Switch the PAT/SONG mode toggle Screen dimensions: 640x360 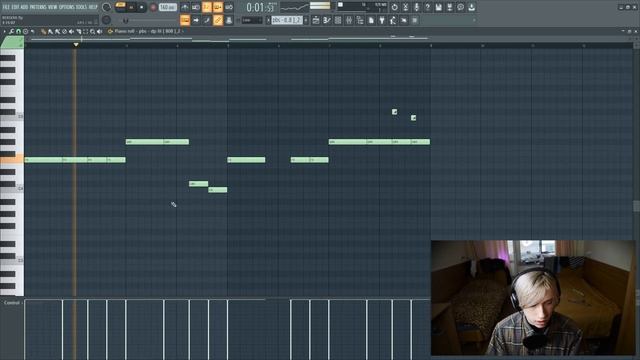pos(120,7)
